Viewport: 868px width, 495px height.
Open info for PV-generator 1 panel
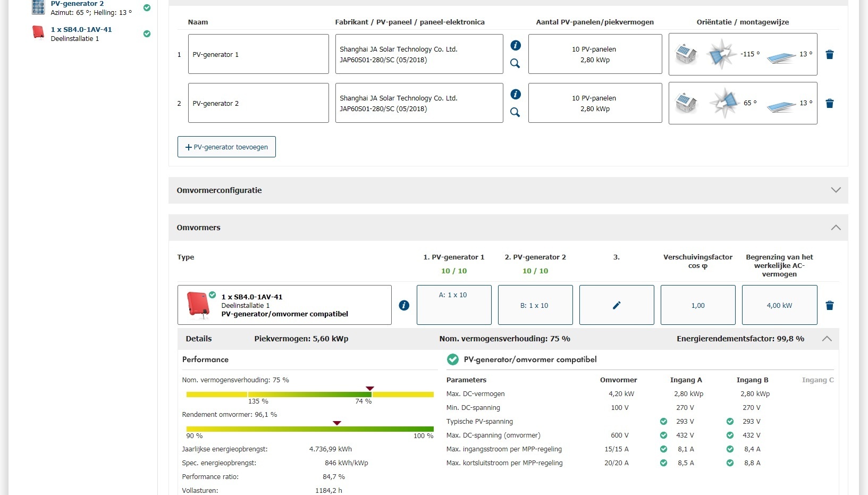[515, 45]
